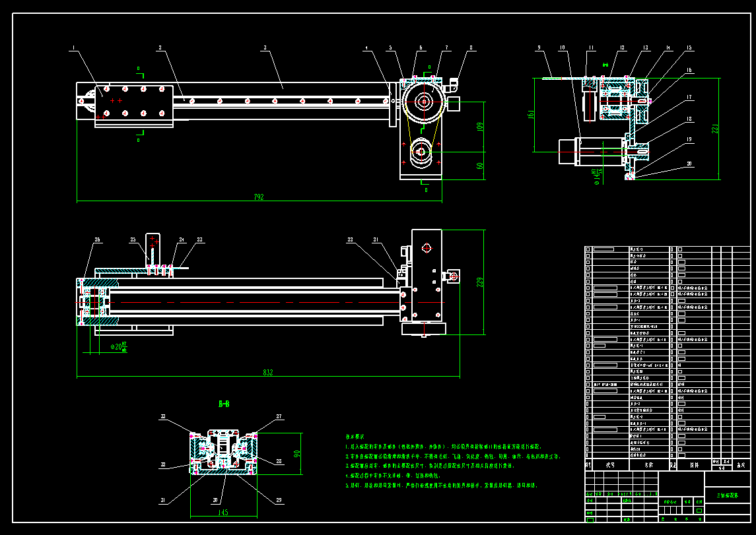Select part callout number 5
Viewport: 756px width, 535px height.
pyautogui.click(x=390, y=47)
